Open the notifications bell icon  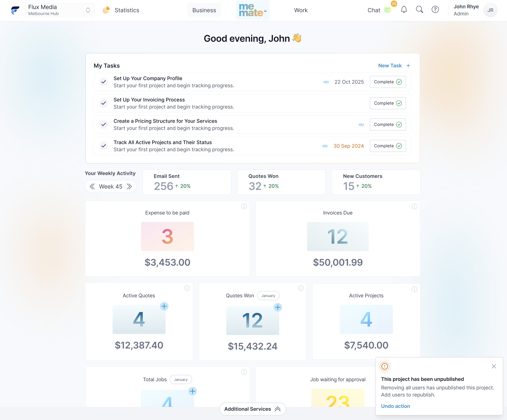tap(404, 10)
